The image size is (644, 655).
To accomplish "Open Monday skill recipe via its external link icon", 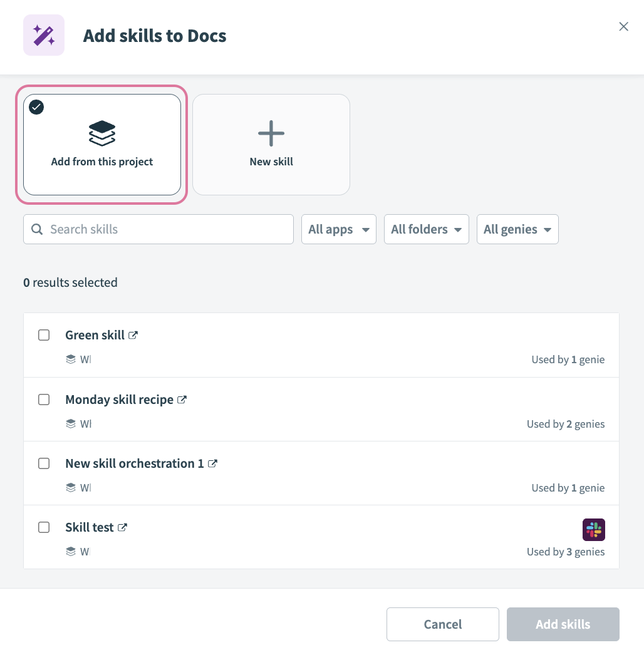I will click(181, 399).
